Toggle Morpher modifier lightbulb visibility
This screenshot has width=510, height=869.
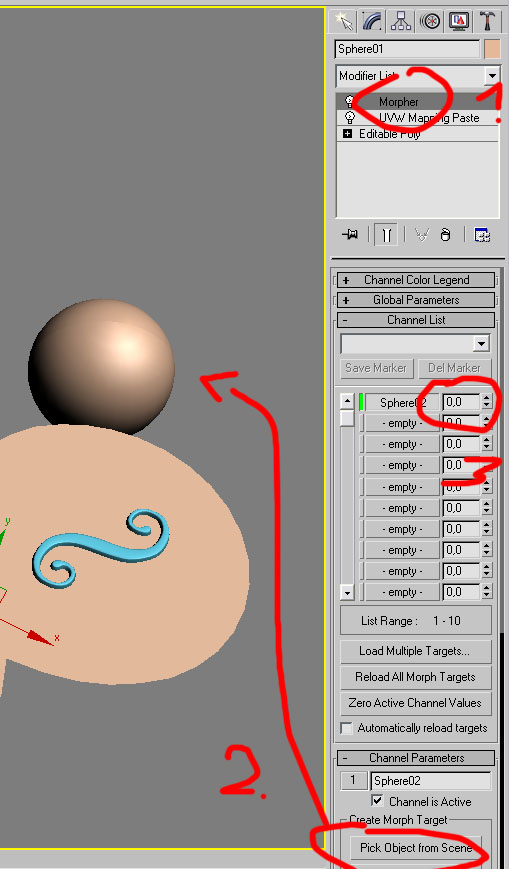pyautogui.click(x=349, y=101)
